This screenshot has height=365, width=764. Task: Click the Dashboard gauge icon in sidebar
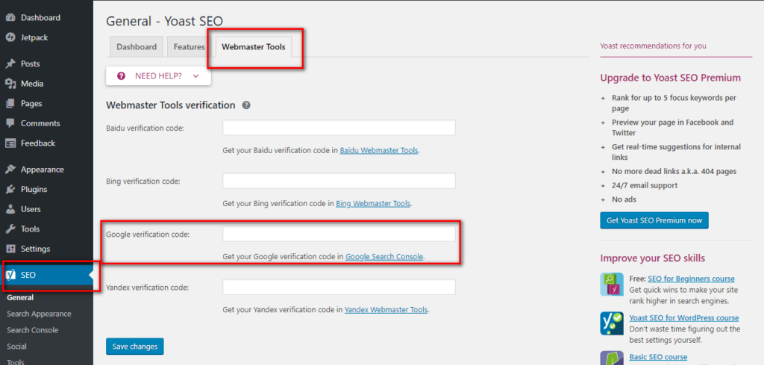(x=11, y=18)
